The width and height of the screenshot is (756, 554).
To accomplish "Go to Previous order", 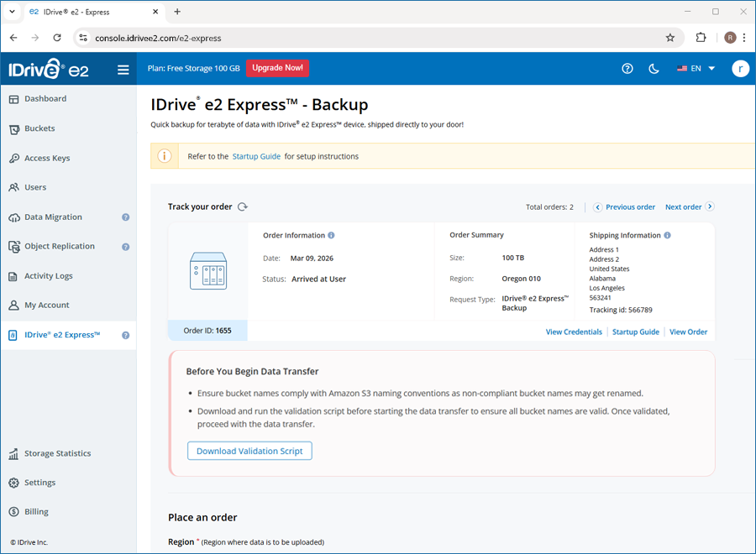I will [624, 207].
